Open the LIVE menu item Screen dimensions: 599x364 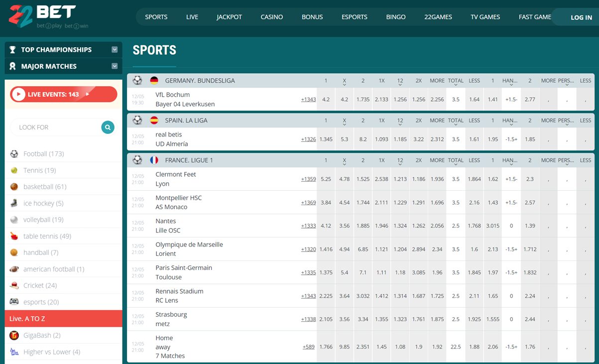pyautogui.click(x=192, y=17)
